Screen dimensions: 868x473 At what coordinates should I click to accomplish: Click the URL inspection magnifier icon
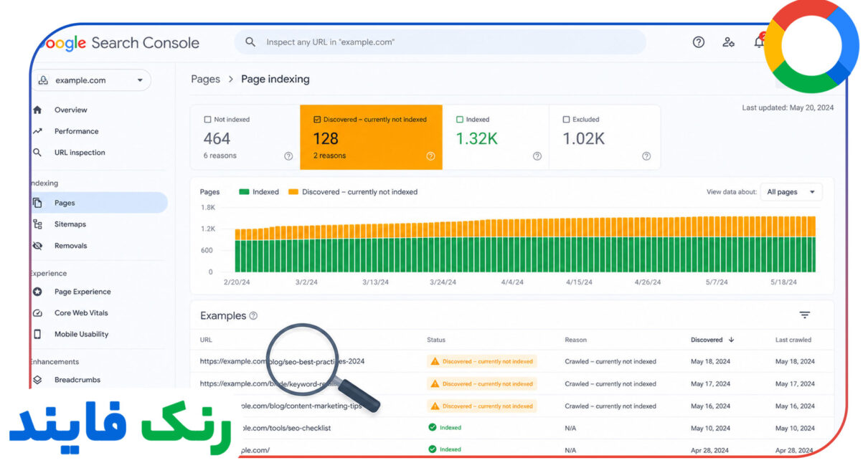coord(37,153)
